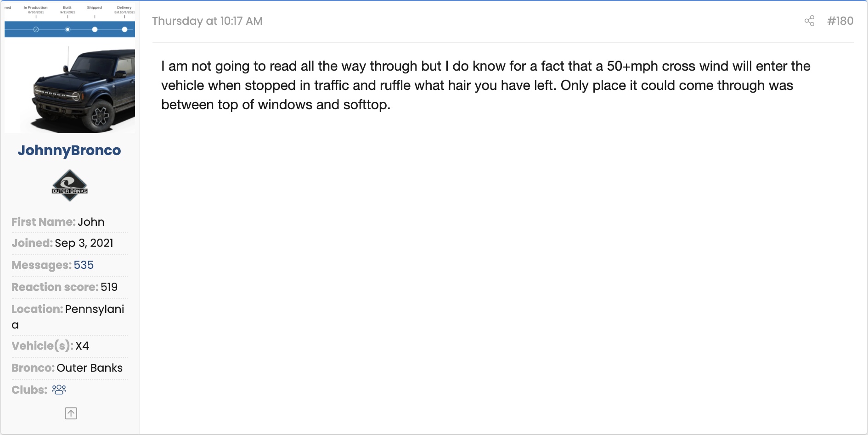Click the share icon beside post #180
868x435 pixels.
[809, 21]
